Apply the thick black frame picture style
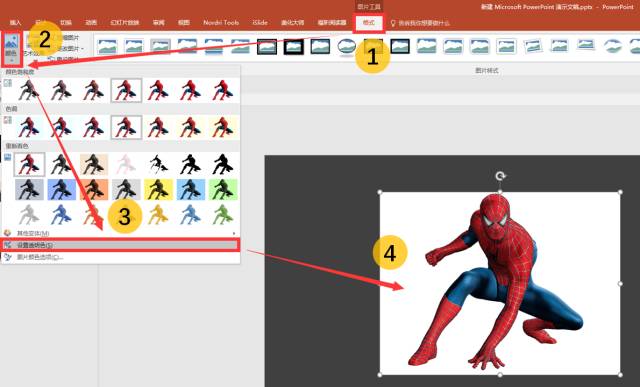The width and height of the screenshot is (640, 387). coord(293,47)
